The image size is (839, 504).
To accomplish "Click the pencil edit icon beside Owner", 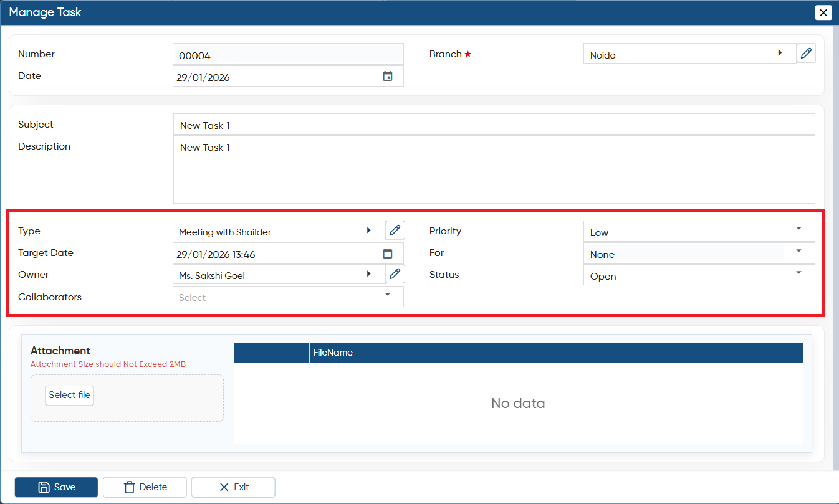I will point(395,274).
